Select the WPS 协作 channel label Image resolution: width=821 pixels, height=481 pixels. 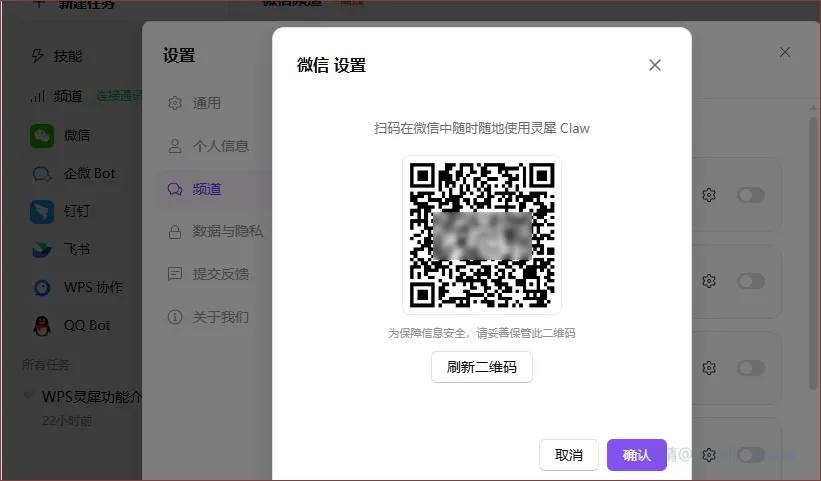click(93, 287)
